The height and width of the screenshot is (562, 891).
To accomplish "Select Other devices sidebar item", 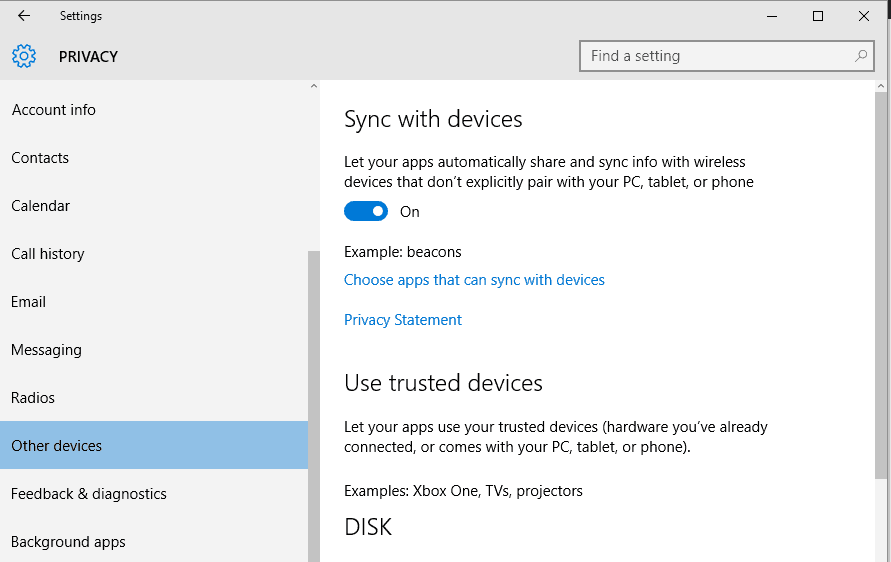I will 57,446.
